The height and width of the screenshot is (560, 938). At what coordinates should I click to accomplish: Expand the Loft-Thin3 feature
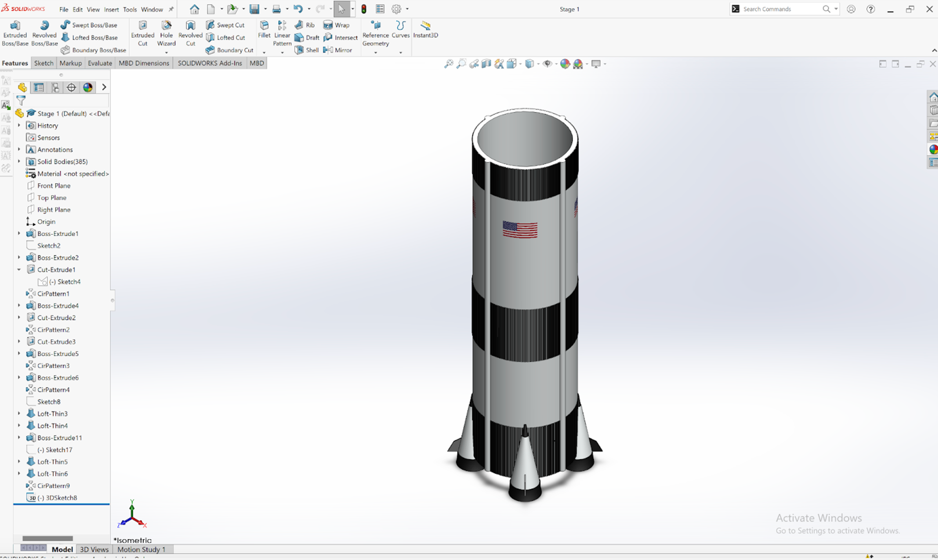[x=19, y=414]
